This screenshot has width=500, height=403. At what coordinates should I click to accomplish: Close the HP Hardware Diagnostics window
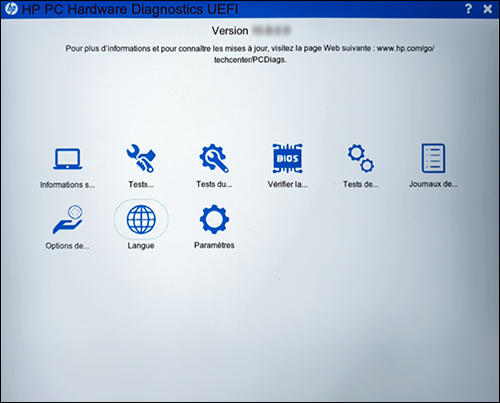pos(488,9)
